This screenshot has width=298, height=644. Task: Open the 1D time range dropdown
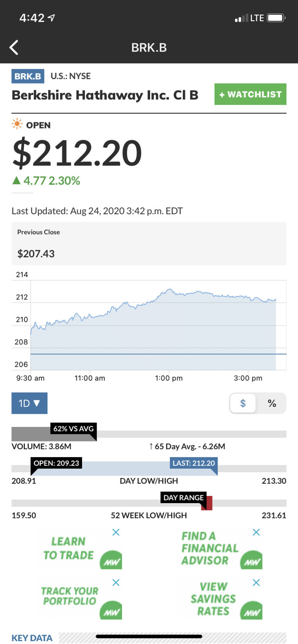click(29, 403)
